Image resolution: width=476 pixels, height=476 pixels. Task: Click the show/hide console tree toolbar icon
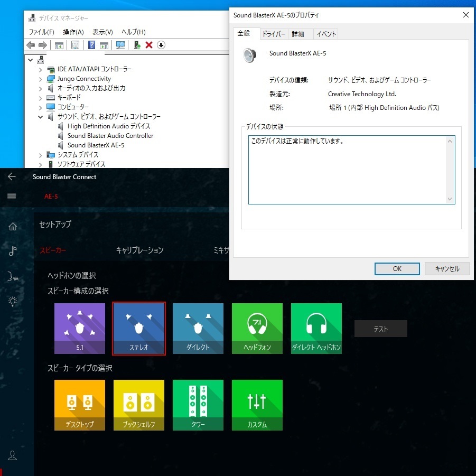coord(59,45)
